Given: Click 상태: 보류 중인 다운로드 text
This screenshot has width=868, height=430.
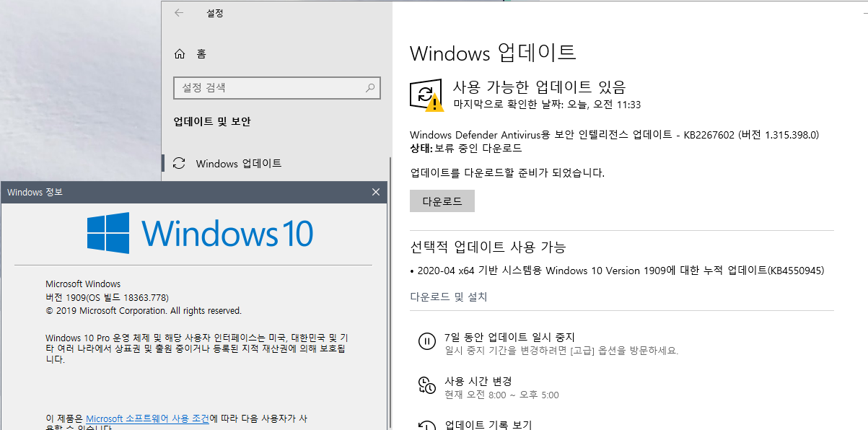Looking at the screenshot, I should point(465,149).
